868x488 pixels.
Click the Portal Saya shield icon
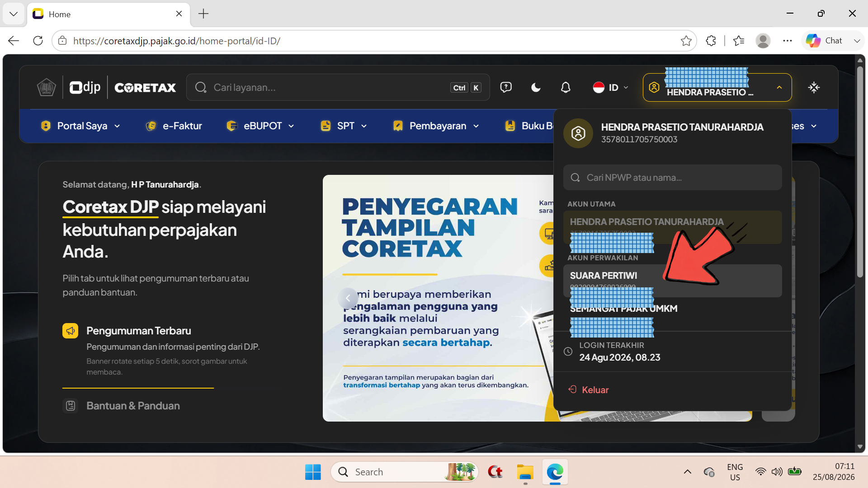click(x=46, y=126)
